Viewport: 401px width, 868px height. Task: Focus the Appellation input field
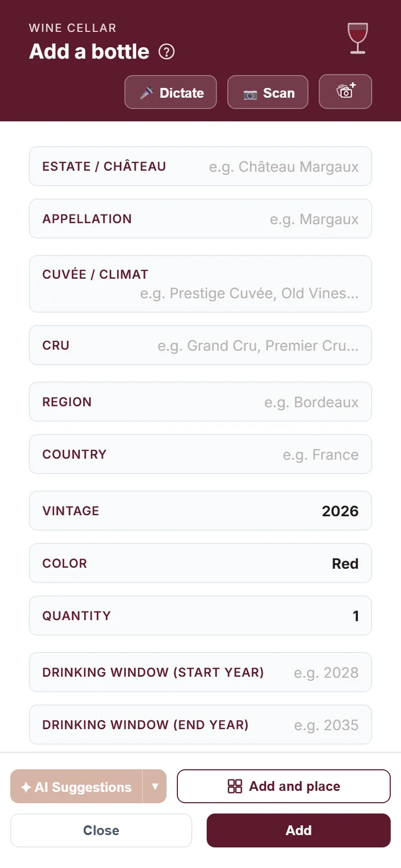click(x=200, y=219)
